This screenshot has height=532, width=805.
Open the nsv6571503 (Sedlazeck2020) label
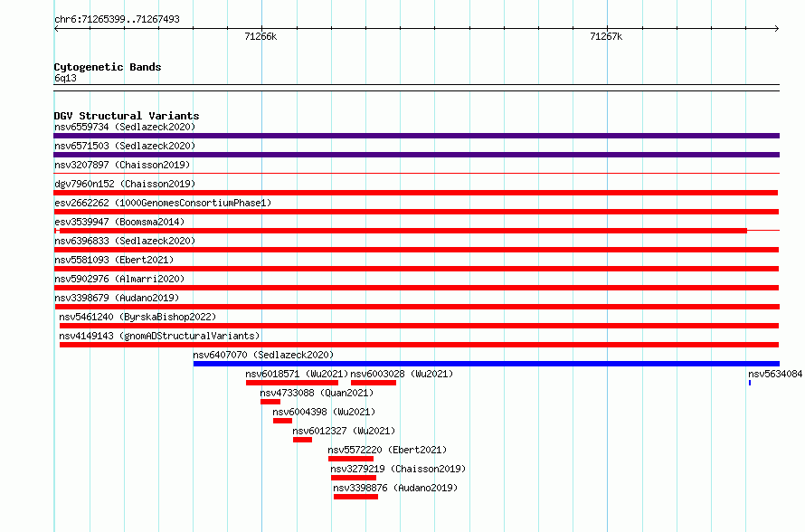coord(125,146)
